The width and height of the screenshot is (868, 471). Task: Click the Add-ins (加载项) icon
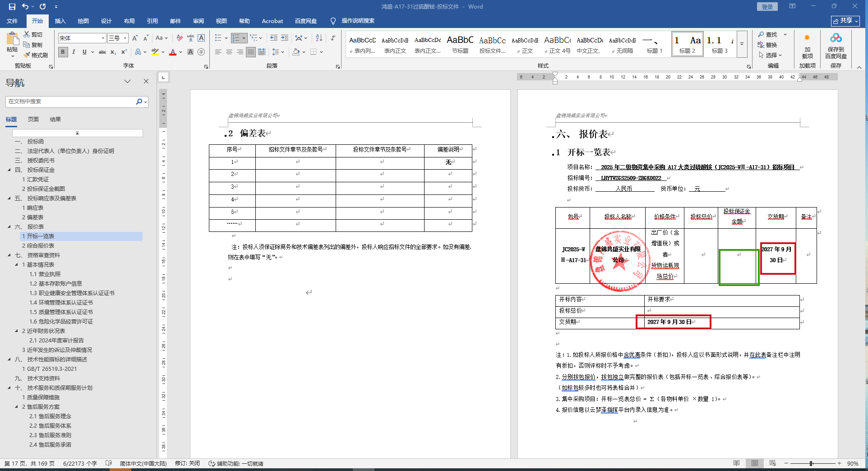(x=807, y=38)
